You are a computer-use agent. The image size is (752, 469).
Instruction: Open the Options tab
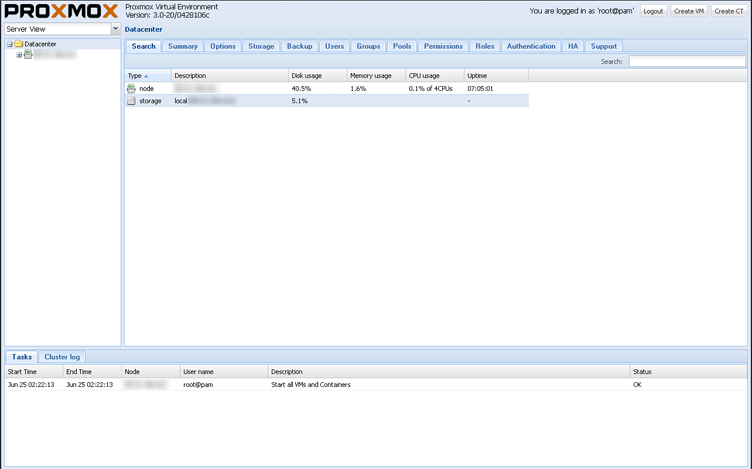(223, 46)
